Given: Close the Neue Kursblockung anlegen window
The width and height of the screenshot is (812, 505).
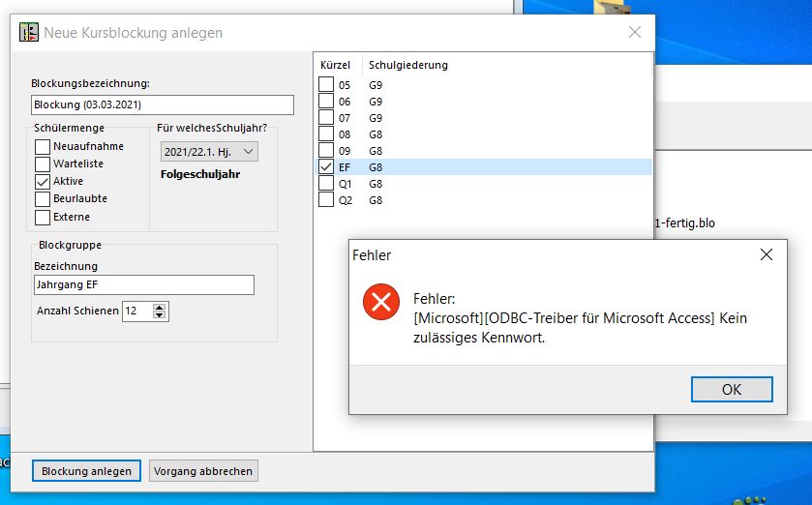Looking at the screenshot, I should pos(634,32).
